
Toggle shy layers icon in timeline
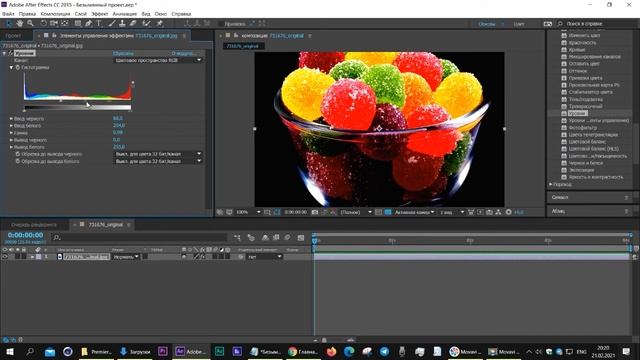[x=265, y=238]
